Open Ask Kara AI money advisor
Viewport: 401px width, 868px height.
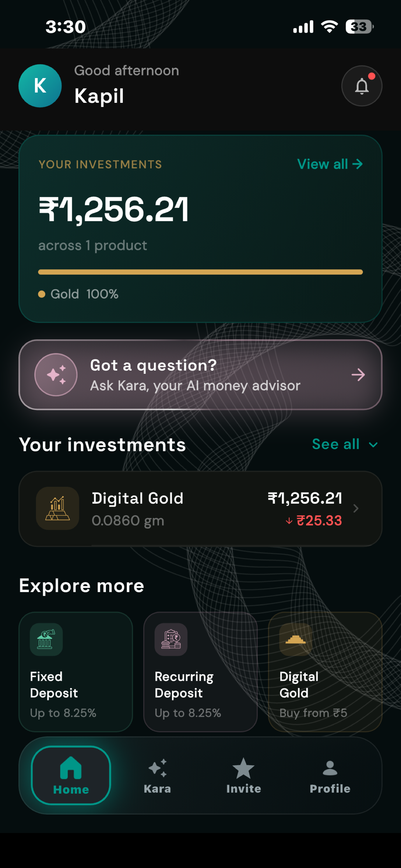click(x=200, y=375)
